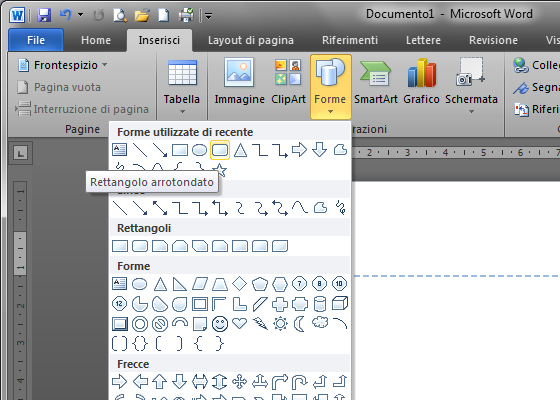Select the double arrow line in Linee

[160, 208]
